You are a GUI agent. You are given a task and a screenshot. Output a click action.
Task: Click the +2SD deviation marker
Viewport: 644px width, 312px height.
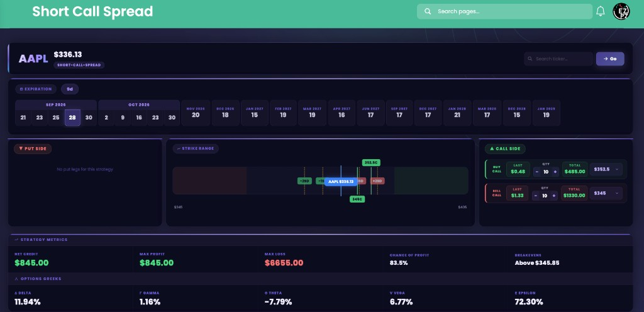(x=377, y=181)
